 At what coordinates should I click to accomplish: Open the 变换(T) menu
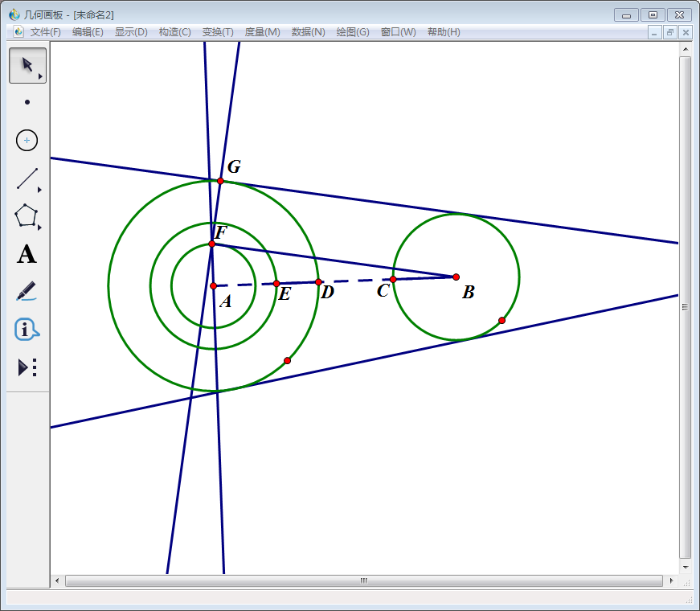218,32
